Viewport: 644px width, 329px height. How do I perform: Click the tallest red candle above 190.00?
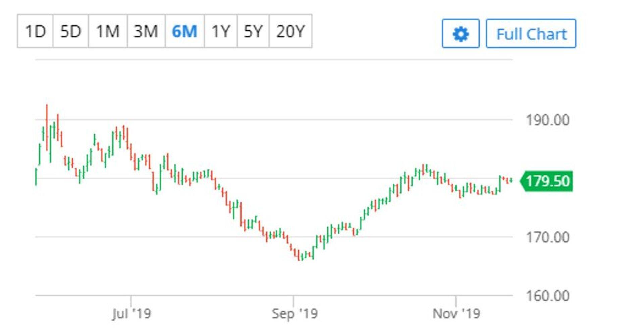47,127
